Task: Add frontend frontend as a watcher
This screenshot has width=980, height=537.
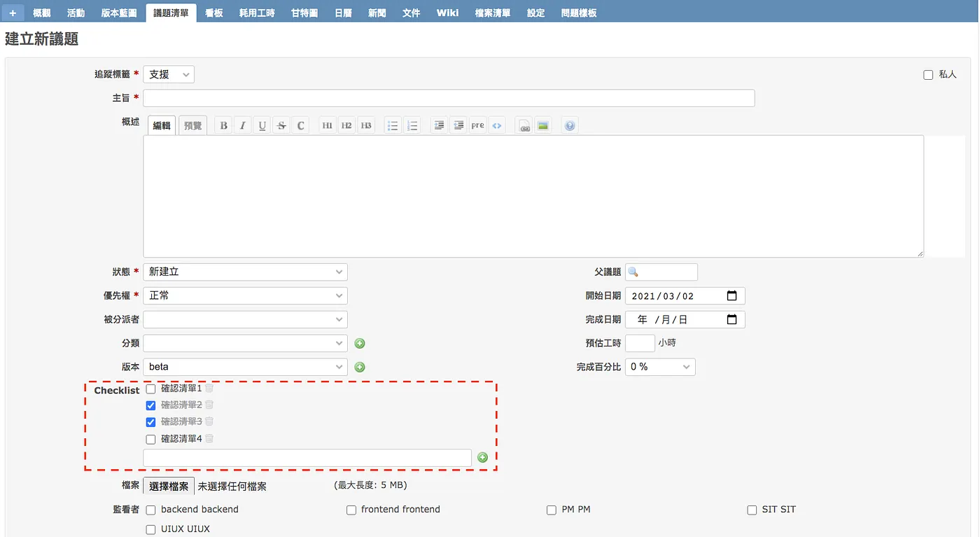Action: [351, 510]
